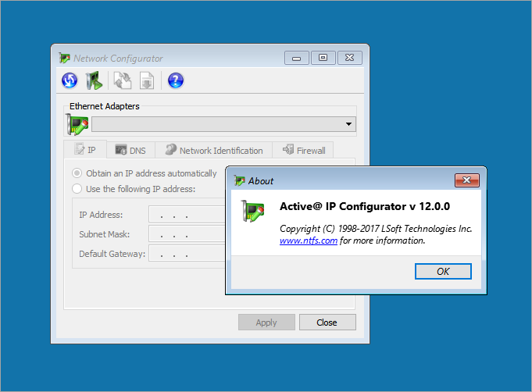Click the About dialog title bar icon
532x392 pixels.
239,180
